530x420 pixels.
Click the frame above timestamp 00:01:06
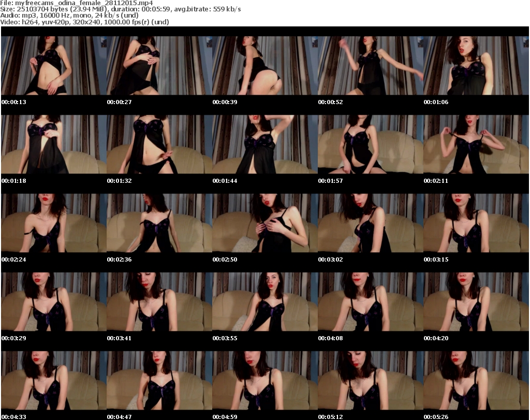[x=476, y=66]
